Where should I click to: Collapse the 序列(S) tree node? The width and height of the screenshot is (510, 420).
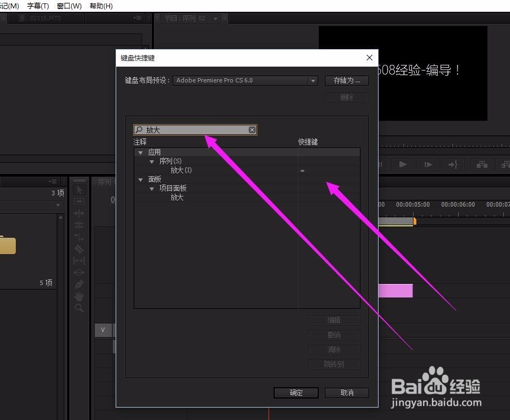tap(152, 161)
